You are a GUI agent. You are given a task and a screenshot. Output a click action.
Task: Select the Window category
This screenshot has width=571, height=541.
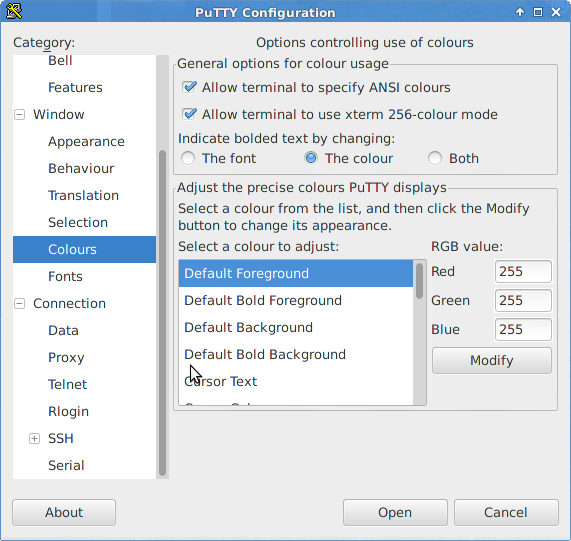[x=59, y=114]
